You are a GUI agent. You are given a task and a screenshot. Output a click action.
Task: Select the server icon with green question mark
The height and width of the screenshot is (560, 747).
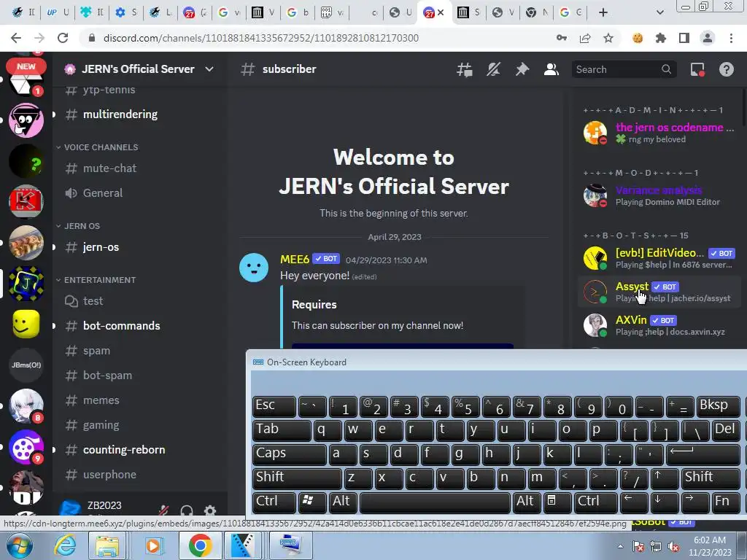26,161
